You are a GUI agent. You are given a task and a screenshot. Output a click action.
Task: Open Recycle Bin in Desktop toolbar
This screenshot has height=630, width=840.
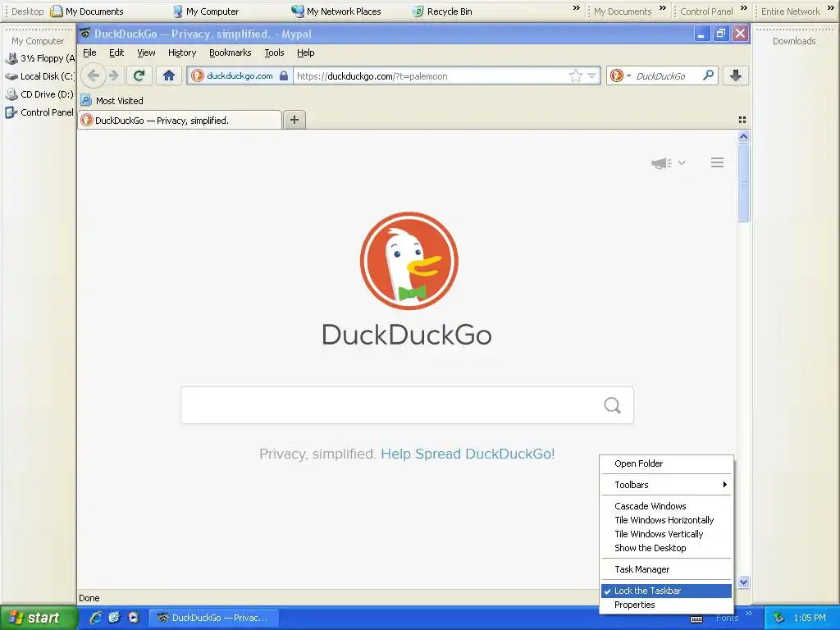point(442,11)
